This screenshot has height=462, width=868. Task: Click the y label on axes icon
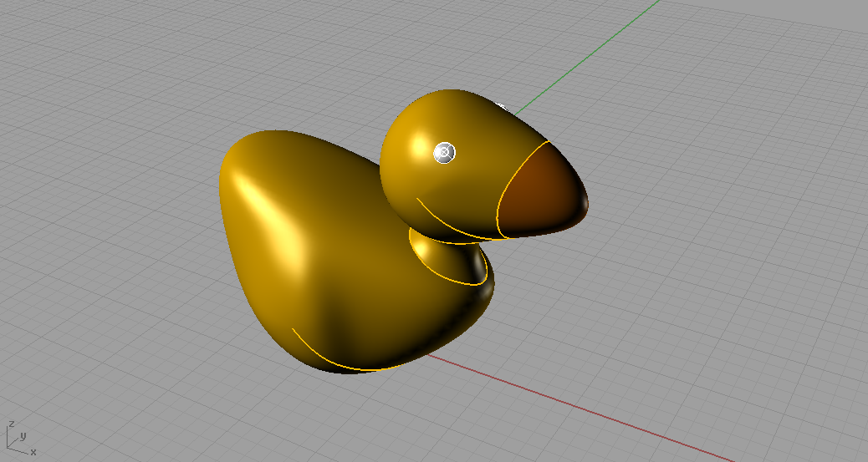click(x=23, y=435)
